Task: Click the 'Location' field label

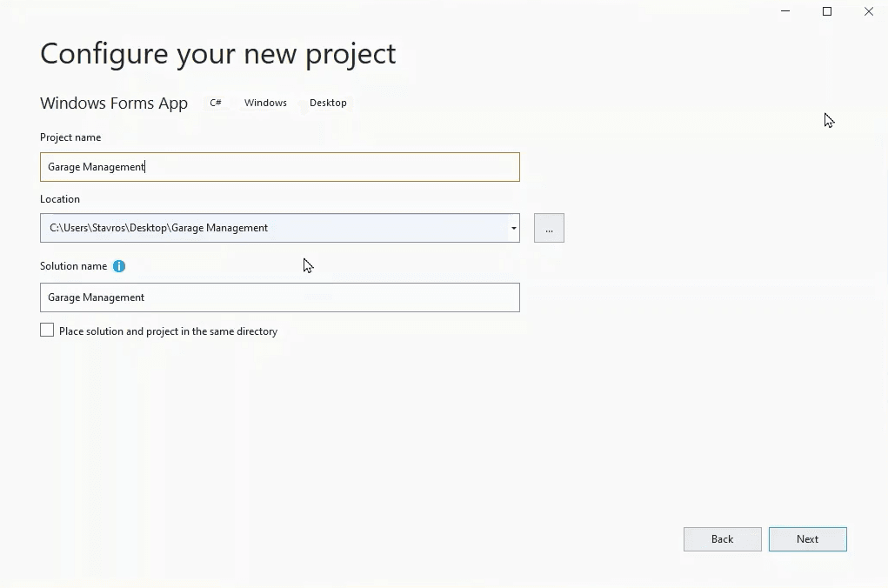Action: [60, 199]
